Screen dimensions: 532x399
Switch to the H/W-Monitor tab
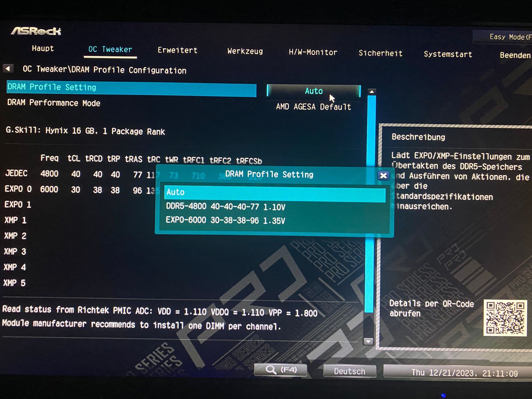313,52
